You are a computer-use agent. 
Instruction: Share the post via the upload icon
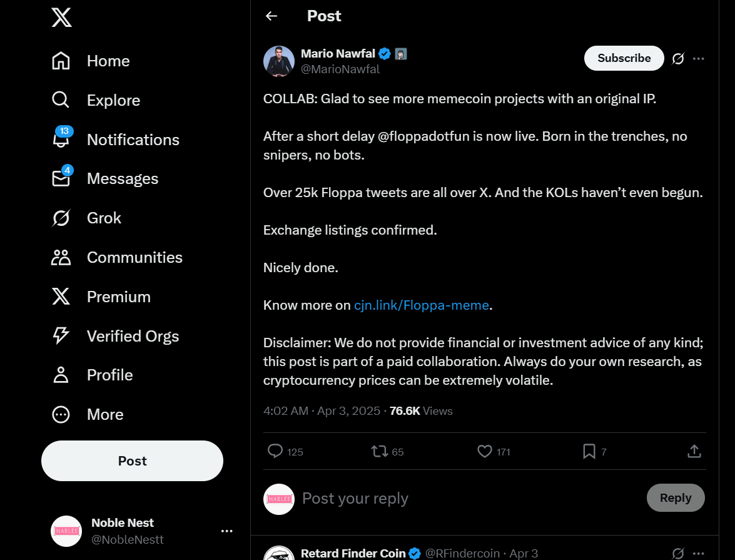[694, 451]
